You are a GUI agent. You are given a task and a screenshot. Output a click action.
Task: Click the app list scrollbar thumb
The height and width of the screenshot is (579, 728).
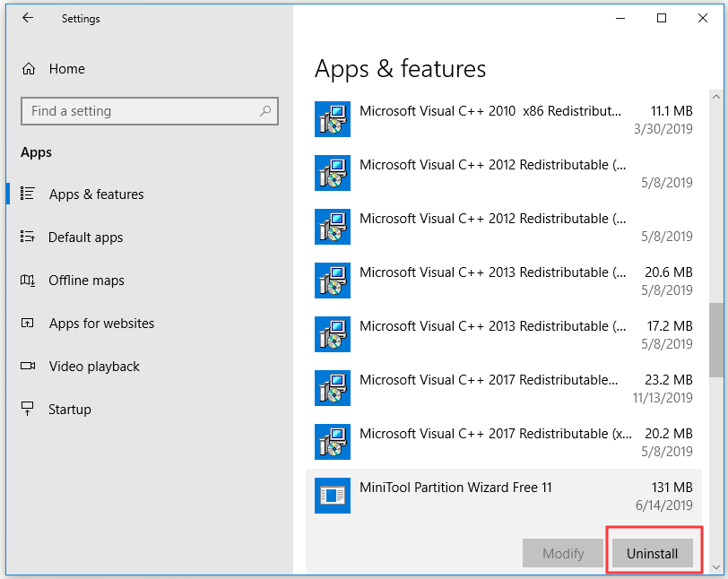716,340
